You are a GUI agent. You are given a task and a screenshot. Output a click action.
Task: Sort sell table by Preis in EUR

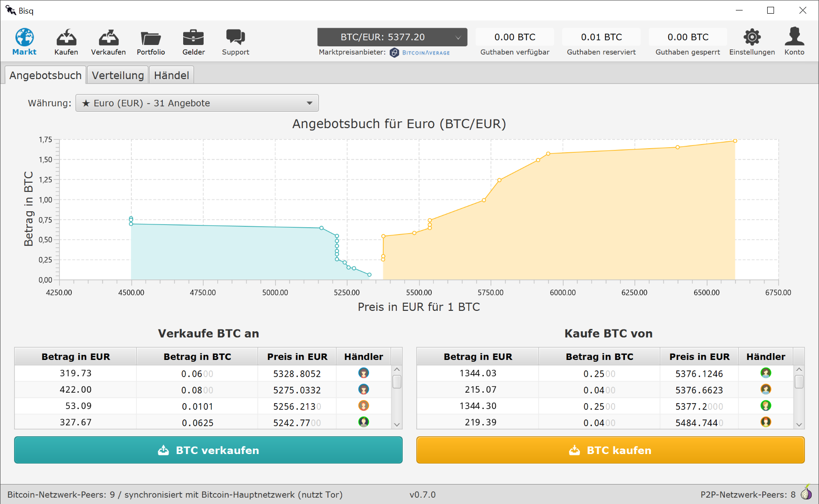click(x=297, y=357)
